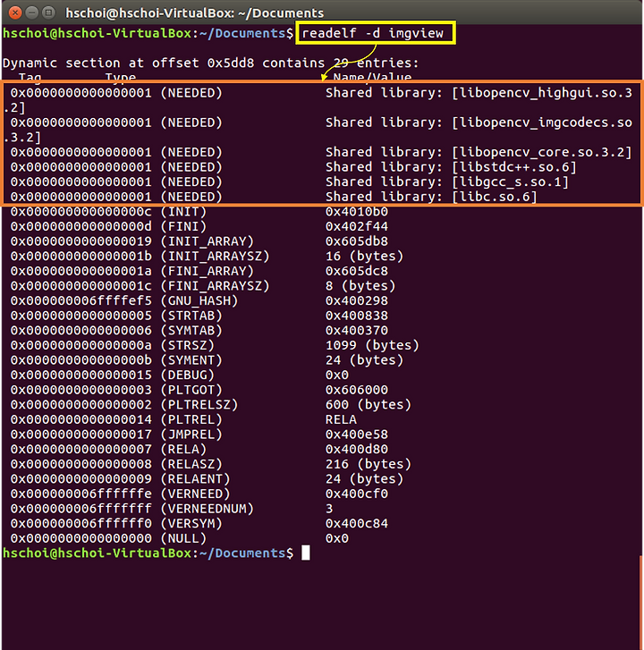644x650 pixels.
Task: Click the (RELAENT) type entry
Action: click(x=195, y=479)
